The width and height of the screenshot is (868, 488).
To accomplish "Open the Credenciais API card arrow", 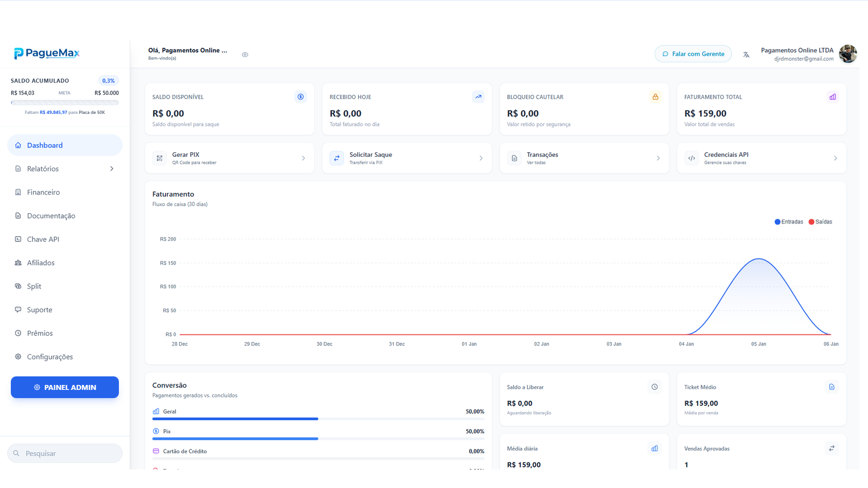I will [x=835, y=158].
